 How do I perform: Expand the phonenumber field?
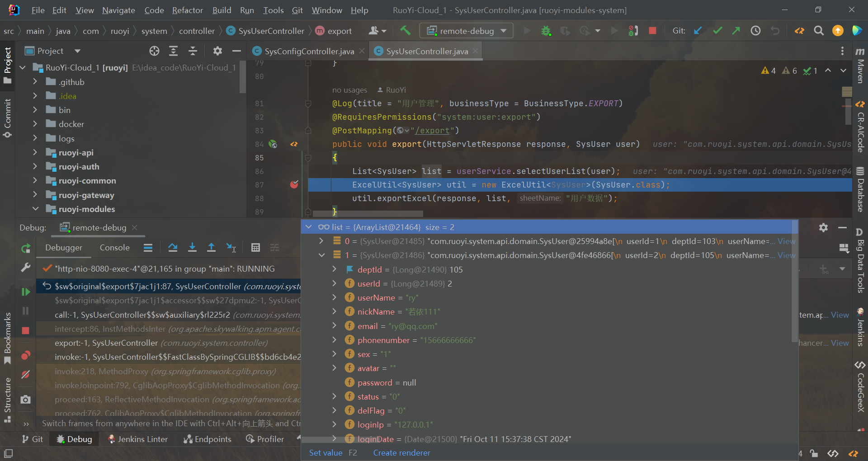pos(334,340)
